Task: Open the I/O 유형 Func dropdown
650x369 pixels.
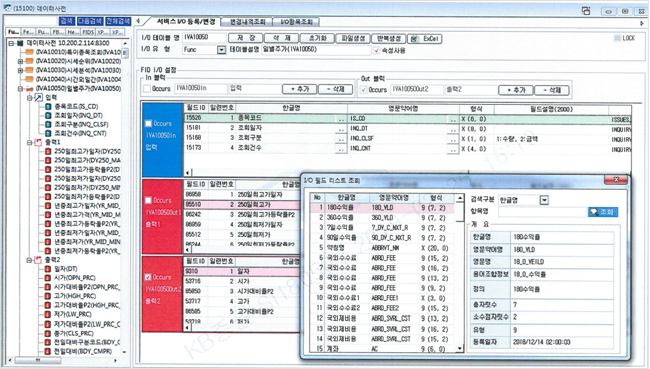Action: coord(221,50)
